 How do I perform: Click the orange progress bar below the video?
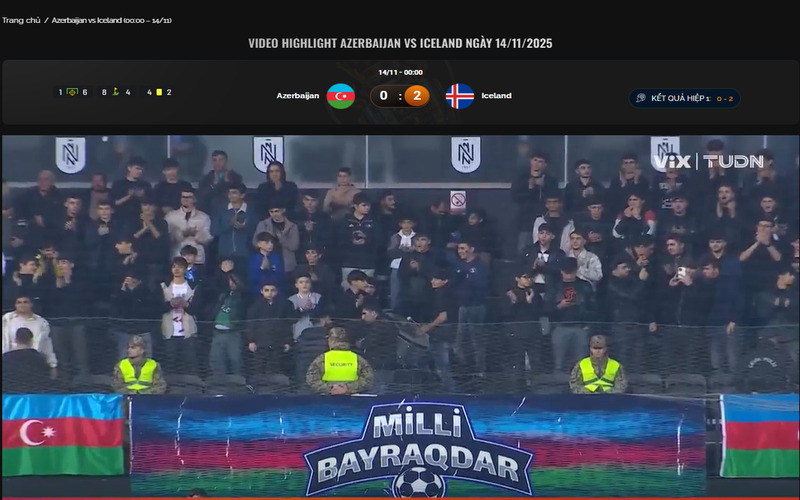(x=400, y=498)
